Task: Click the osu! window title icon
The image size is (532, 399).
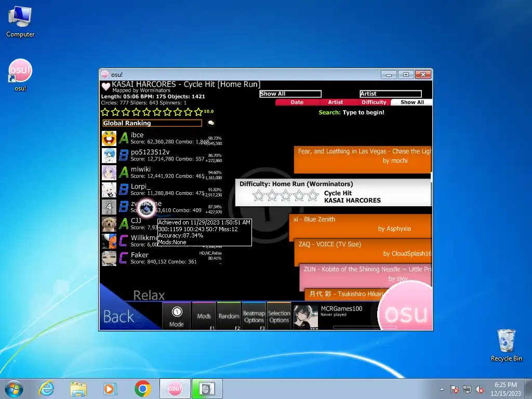Action: [x=105, y=74]
